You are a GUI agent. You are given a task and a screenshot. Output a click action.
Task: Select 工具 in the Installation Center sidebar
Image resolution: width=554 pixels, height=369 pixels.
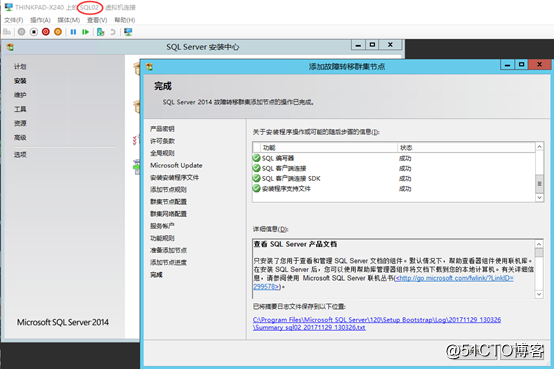point(20,109)
